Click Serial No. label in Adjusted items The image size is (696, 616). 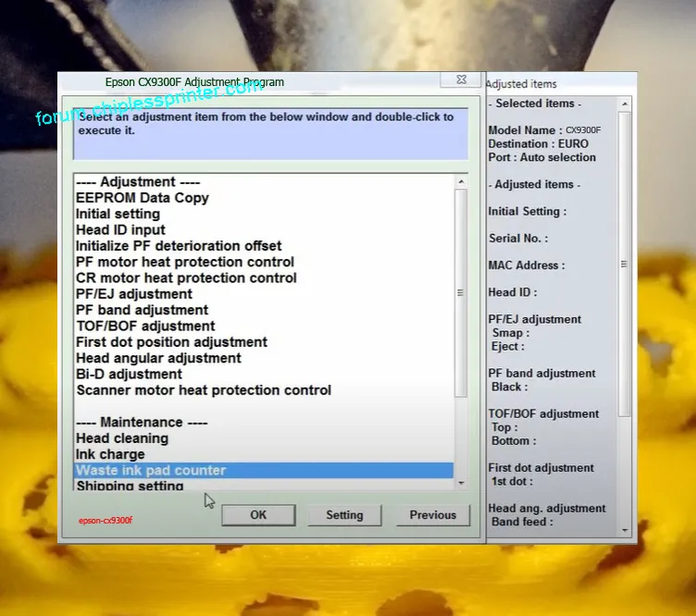(x=518, y=238)
